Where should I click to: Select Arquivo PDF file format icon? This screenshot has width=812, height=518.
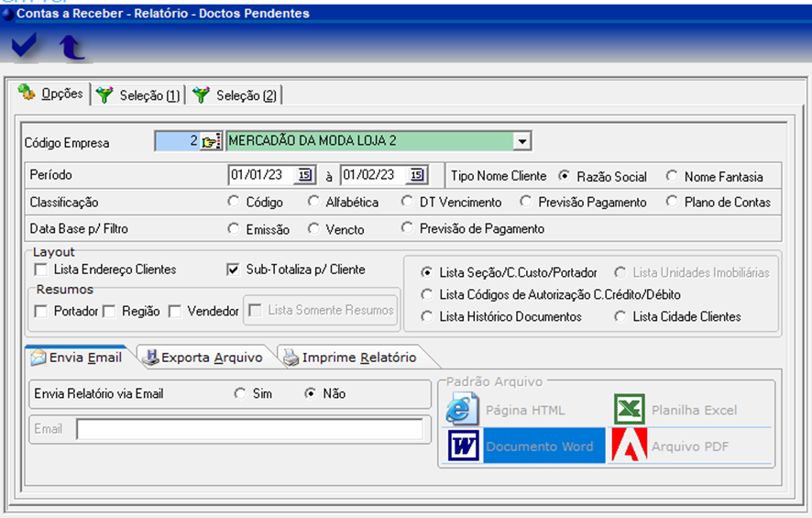630,446
